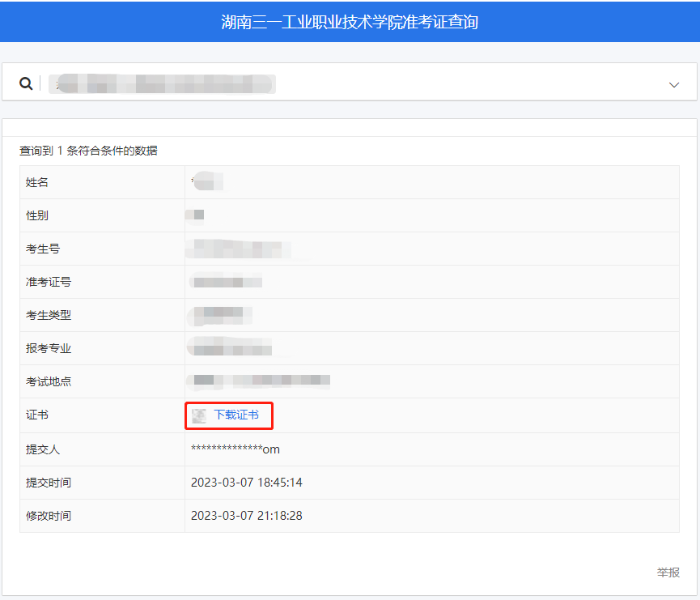Click the 提交人 row label

[43, 449]
